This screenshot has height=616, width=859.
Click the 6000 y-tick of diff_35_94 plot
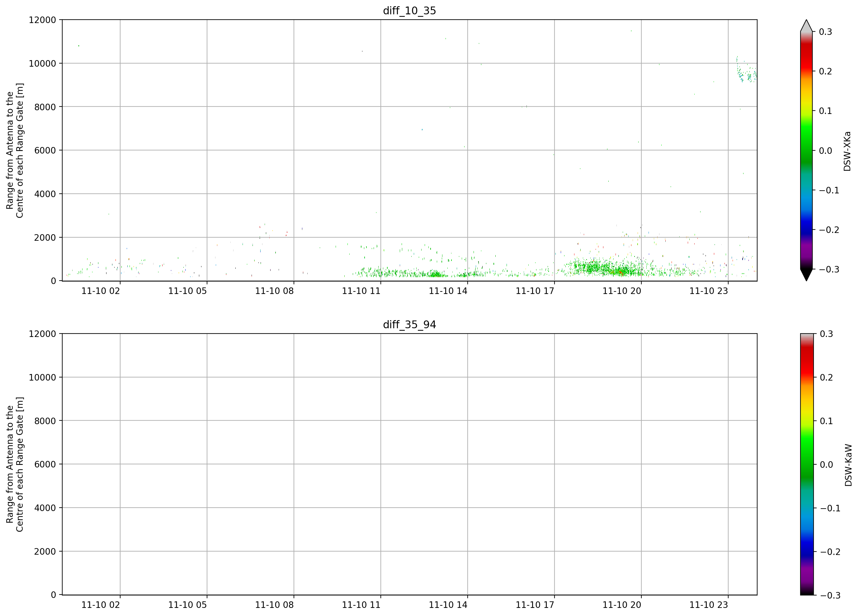[x=45, y=464]
